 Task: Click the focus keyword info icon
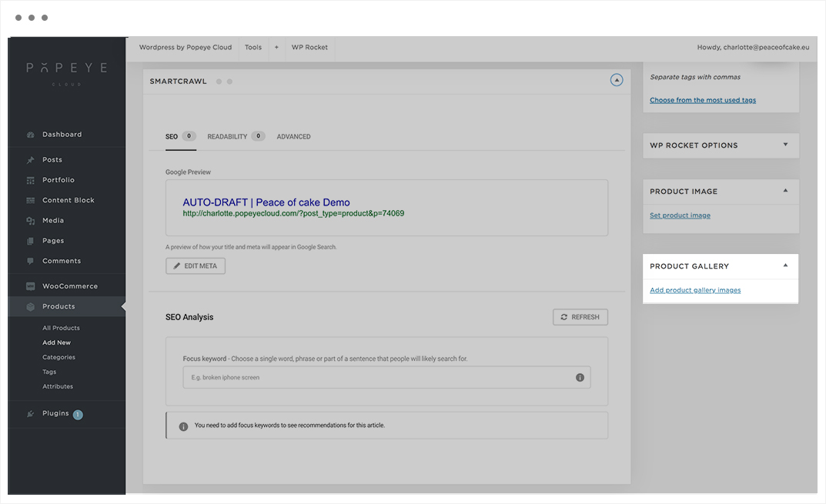pyautogui.click(x=580, y=378)
